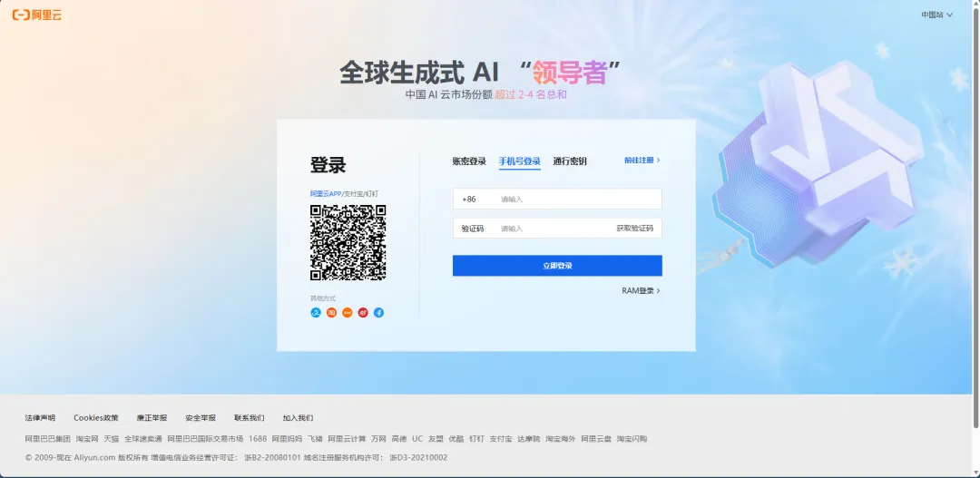Visit the 1688 text link in the footer
The height and width of the screenshot is (478, 980).
(x=258, y=439)
